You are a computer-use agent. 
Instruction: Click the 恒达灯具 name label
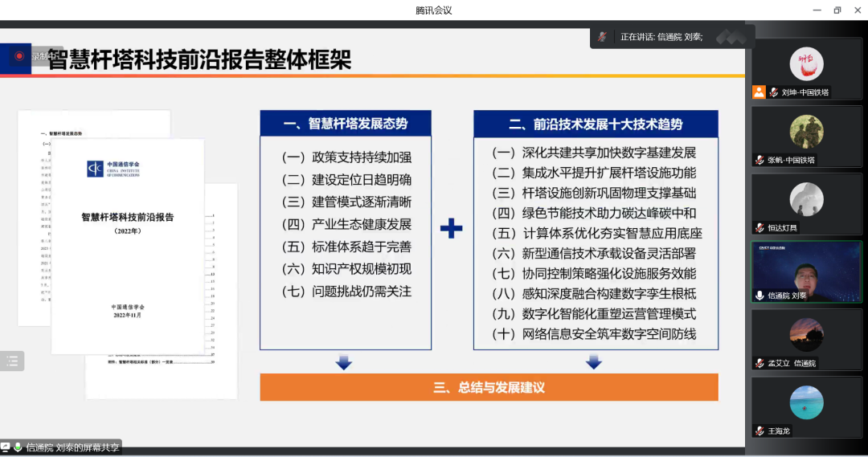[x=782, y=227]
